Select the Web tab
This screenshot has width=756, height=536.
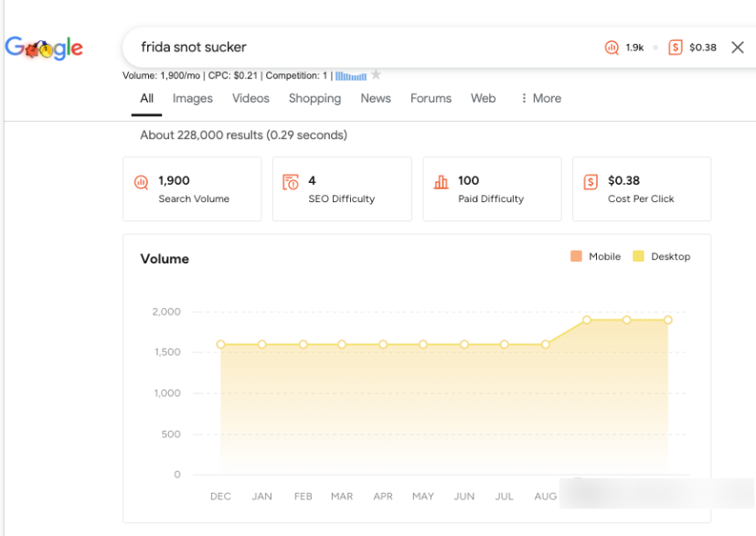coord(483,99)
